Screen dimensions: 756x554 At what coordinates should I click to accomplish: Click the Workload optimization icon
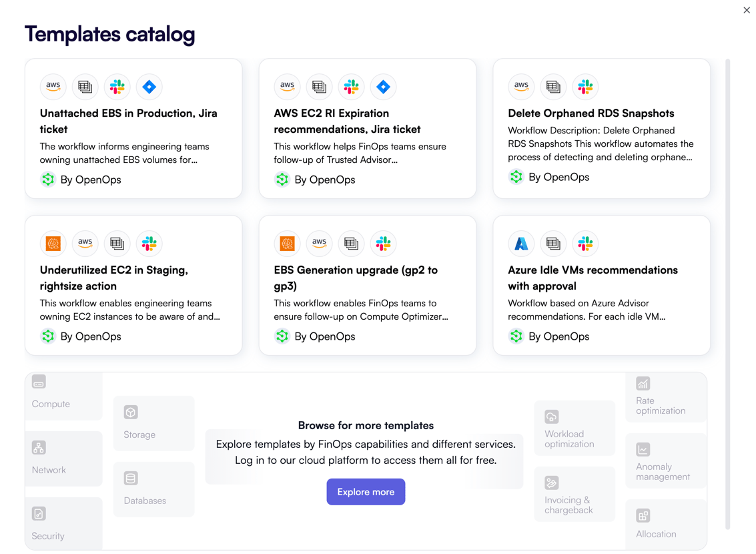coord(552,417)
